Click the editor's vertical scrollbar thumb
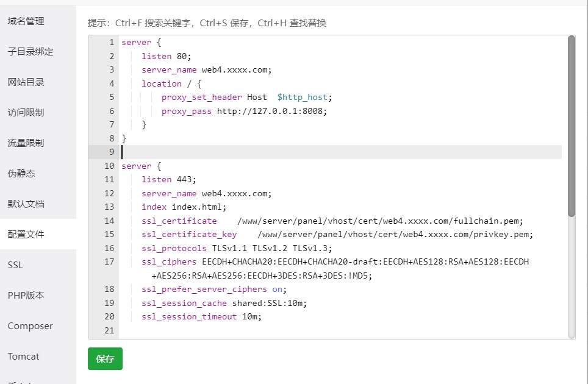588x384 pixels. [x=572, y=125]
